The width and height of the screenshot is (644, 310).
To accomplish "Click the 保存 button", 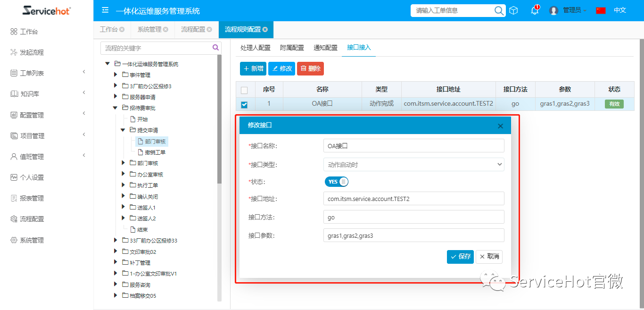I will click(460, 257).
